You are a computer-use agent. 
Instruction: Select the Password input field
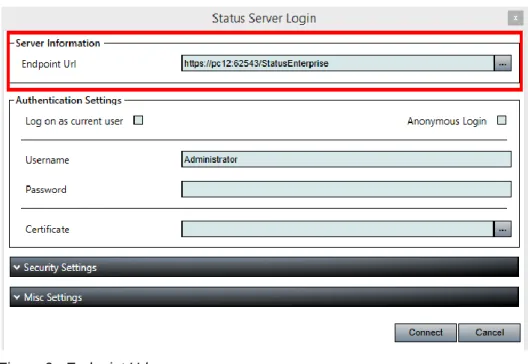coord(346,189)
